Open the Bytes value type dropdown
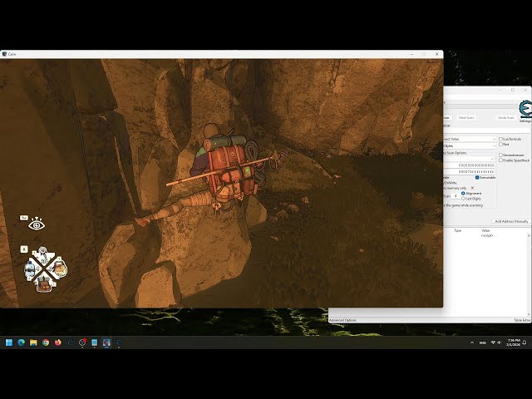The height and width of the screenshot is (399, 532). coord(470,146)
